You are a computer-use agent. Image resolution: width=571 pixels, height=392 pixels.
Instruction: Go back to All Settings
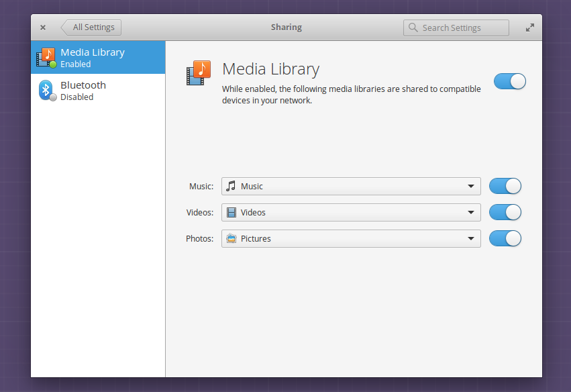pyautogui.click(x=91, y=28)
